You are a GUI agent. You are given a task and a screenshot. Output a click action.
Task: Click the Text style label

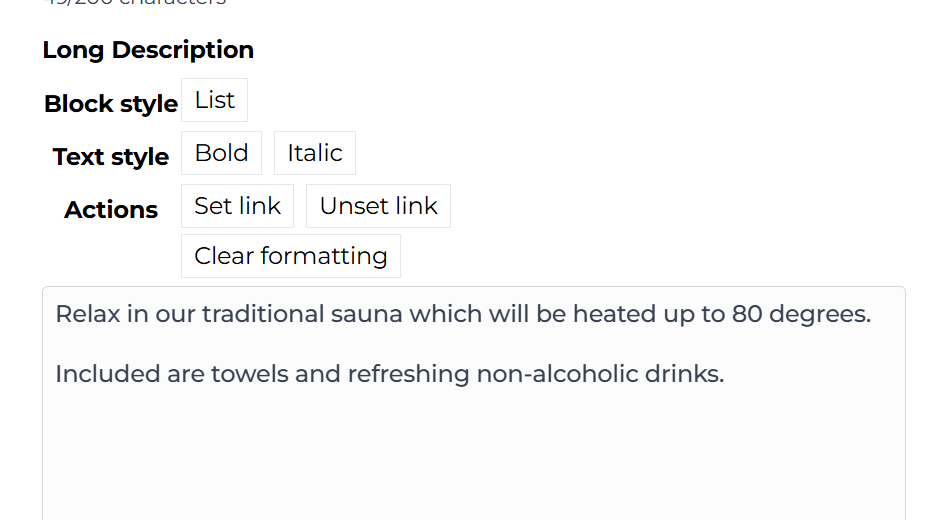point(111,157)
